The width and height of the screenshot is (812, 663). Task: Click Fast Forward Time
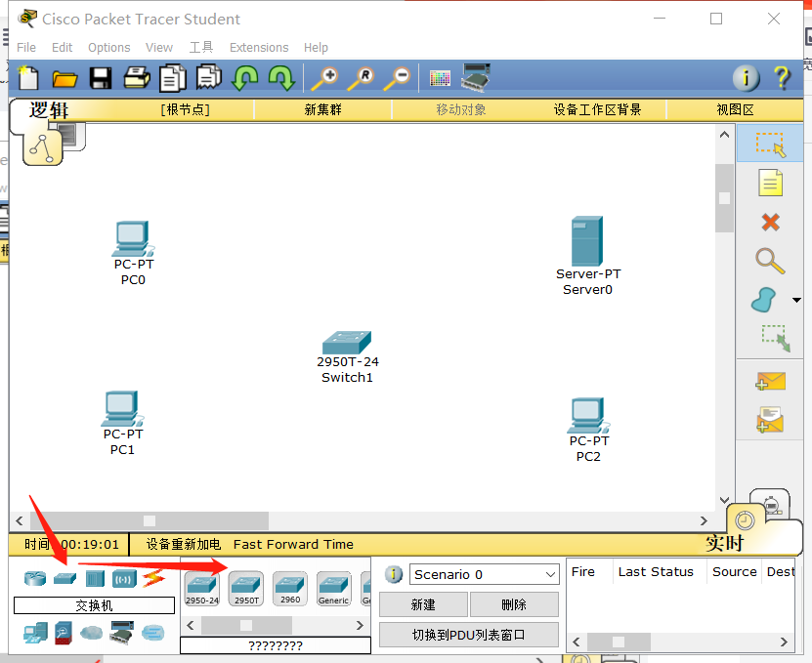(293, 545)
